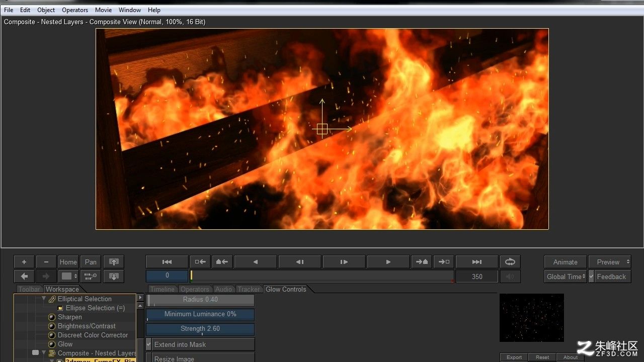Click the current frame field showing 0

(167, 276)
